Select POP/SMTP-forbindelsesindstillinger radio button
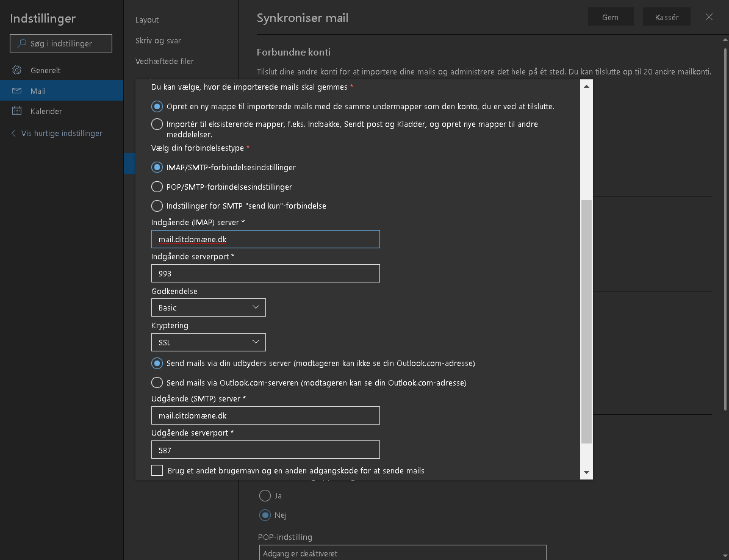 pos(157,187)
